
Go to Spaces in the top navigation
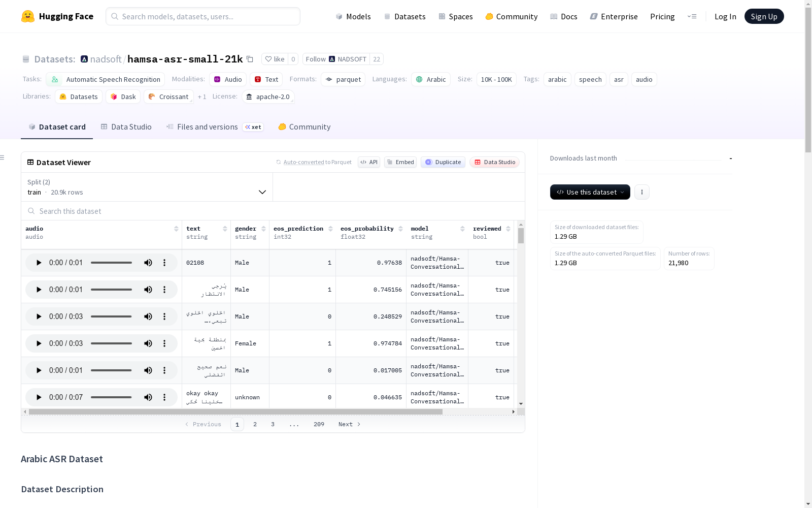[x=456, y=16]
